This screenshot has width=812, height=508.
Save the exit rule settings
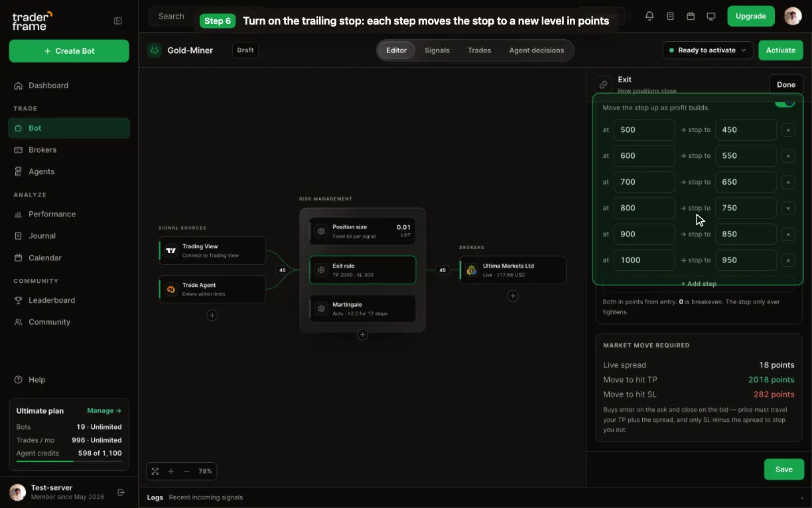tap(784, 469)
